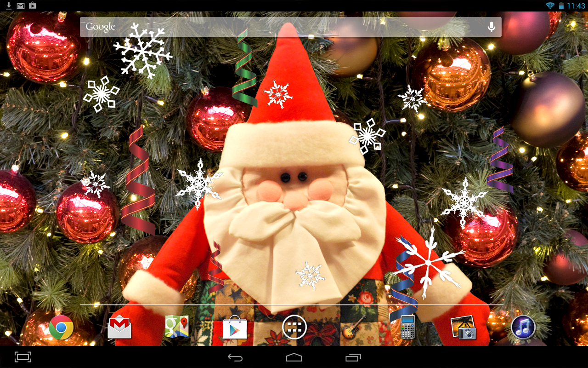Tap the Wi-Fi status icon

550,6
